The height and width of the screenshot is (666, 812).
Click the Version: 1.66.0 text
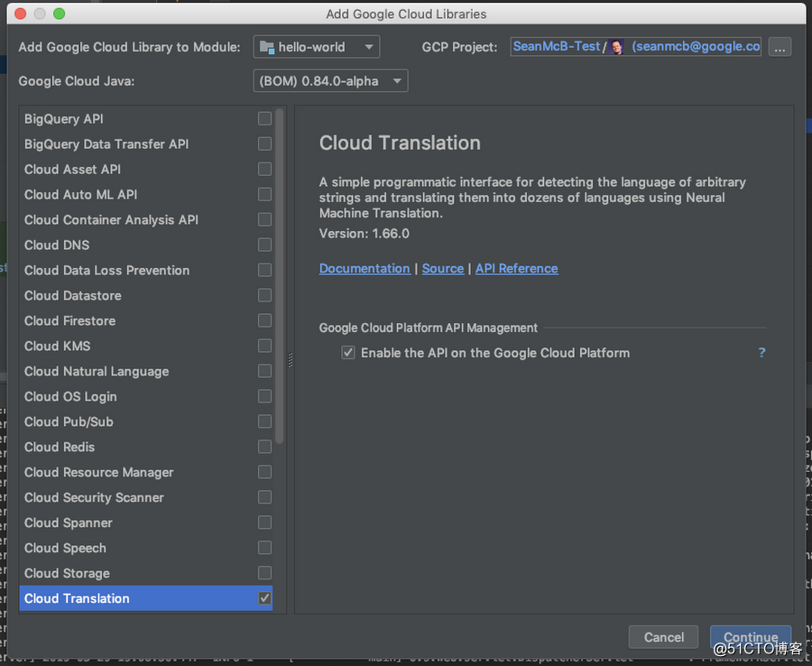click(364, 234)
